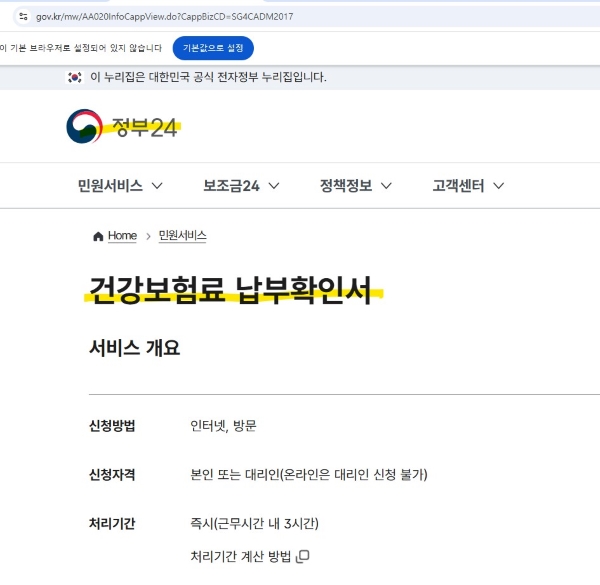Open the 민원서비스 menu
Viewport: 600px width, 585px height.
[110, 186]
